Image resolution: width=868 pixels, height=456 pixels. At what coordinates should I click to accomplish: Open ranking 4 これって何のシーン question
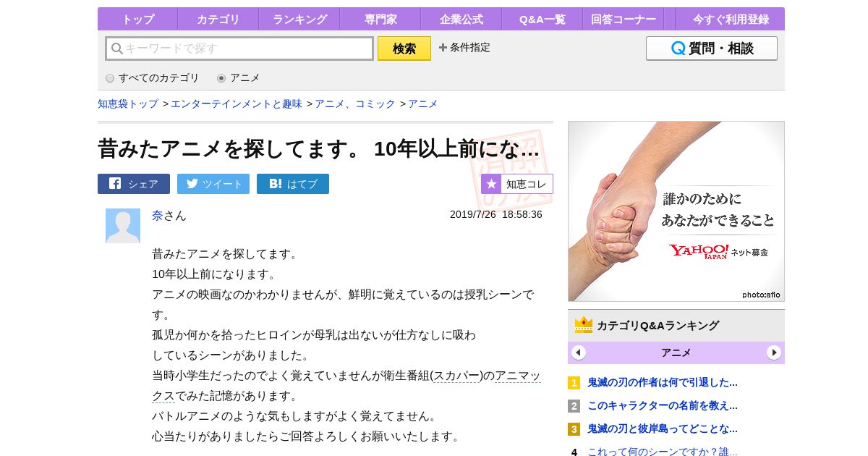click(x=663, y=452)
